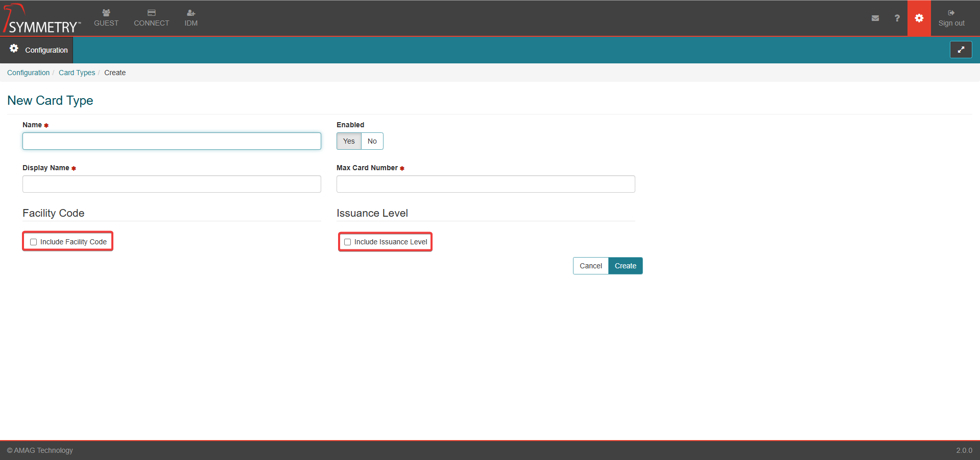980x460 pixels.
Task: Set Enabled to No
Action: click(372, 141)
